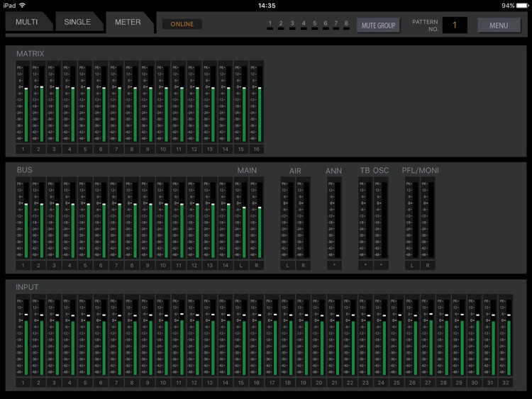
Task: Select INPUT channel 32 label
Action: click(x=506, y=383)
